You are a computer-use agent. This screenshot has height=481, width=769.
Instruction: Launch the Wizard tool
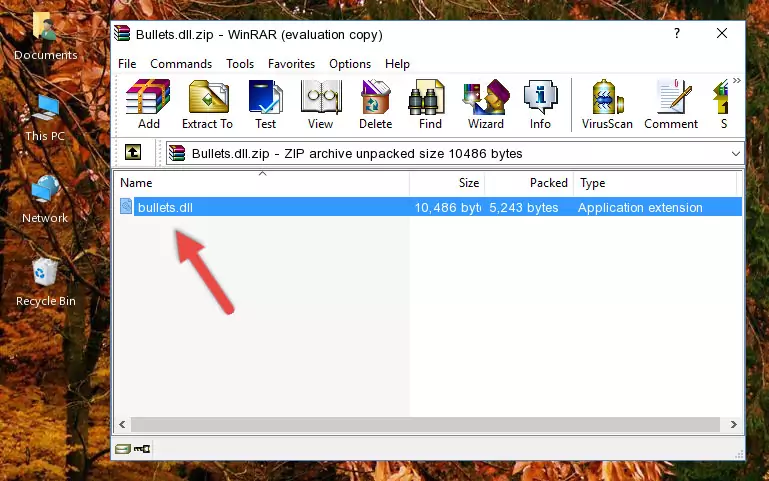(x=486, y=104)
